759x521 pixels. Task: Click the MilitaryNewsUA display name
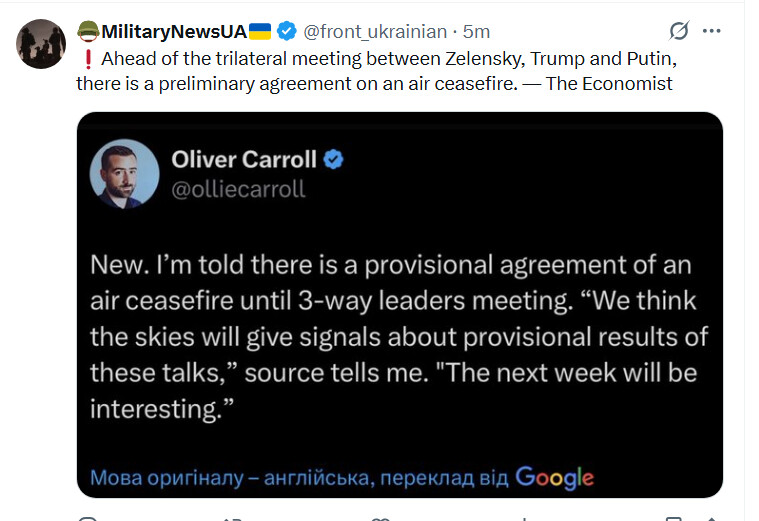174,31
